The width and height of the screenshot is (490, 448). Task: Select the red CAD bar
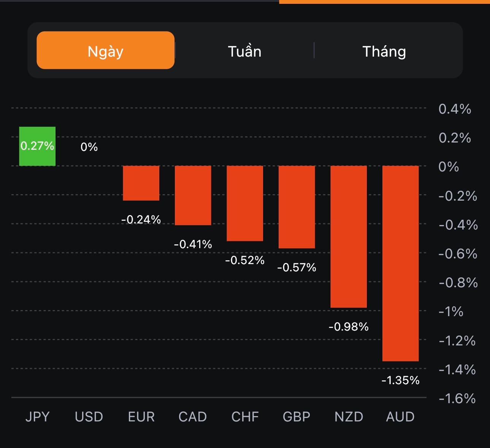(193, 195)
